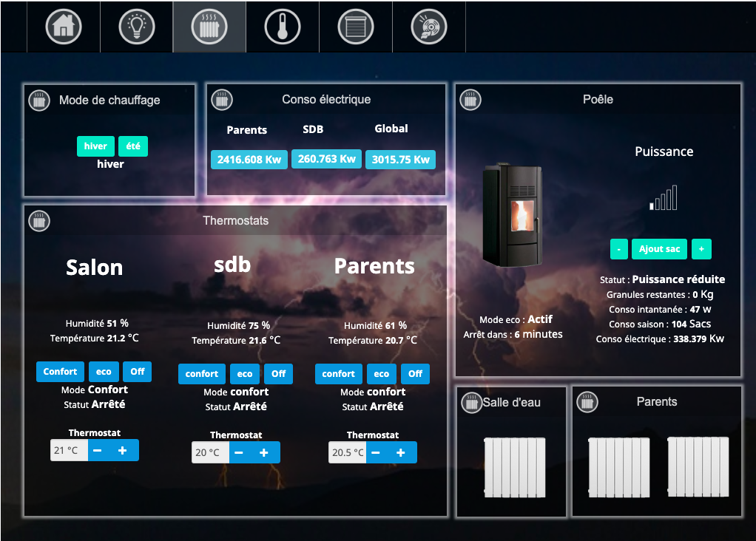This screenshot has width=756, height=541.
Task: Set Parents thermostat to eco mode
Action: point(382,374)
